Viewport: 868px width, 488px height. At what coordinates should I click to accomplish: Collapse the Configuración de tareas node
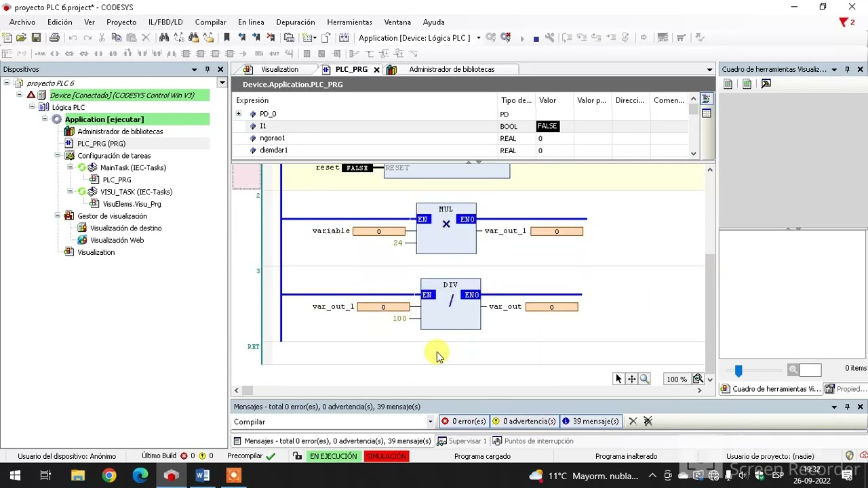[x=58, y=156]
